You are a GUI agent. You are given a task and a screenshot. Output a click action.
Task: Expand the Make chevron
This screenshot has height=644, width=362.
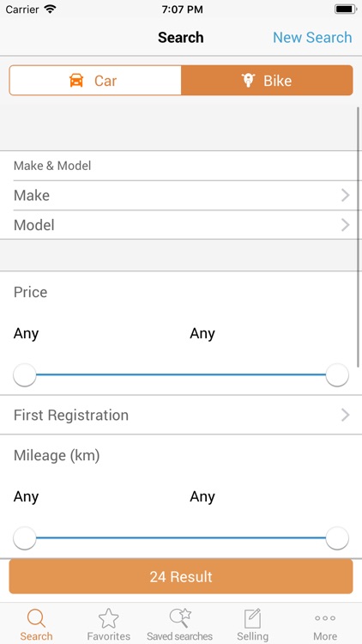(345, 196)
